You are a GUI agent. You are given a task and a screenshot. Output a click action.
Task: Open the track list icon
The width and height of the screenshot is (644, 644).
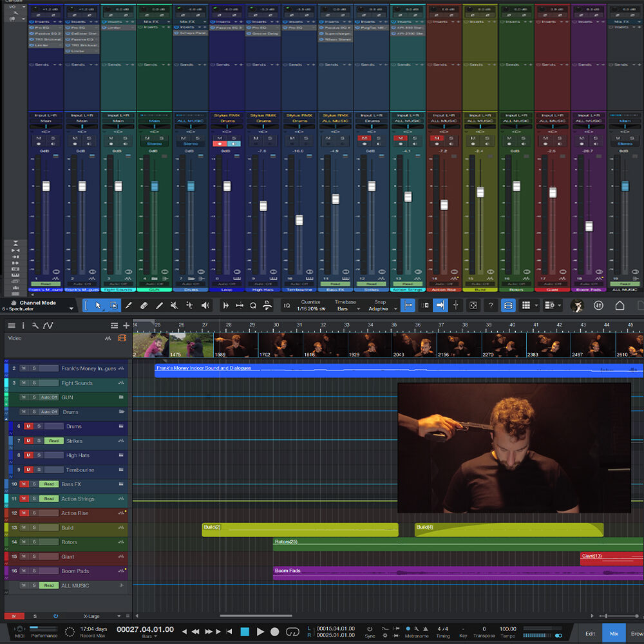[12, 326]
